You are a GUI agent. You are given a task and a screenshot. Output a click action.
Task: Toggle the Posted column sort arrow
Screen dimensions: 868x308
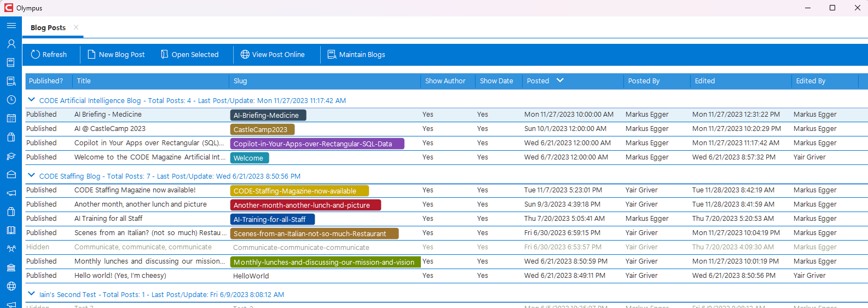[560, 80]
